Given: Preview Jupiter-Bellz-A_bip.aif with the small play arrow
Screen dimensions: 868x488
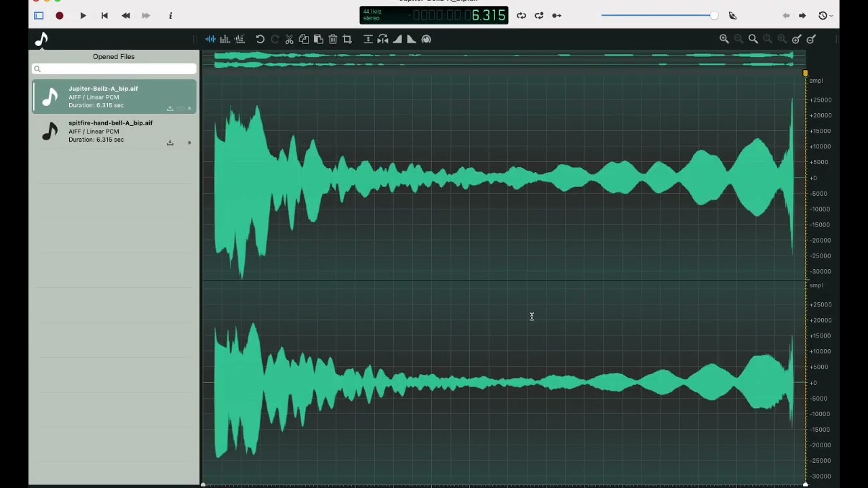Looking at the screenshot, I should tap(189, 108).
